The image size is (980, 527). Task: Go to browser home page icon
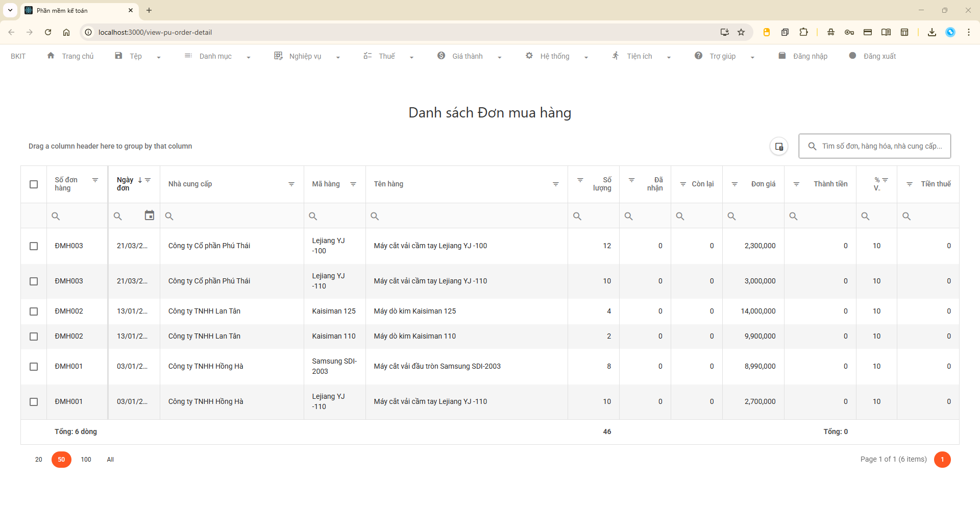tap(66, 32)
